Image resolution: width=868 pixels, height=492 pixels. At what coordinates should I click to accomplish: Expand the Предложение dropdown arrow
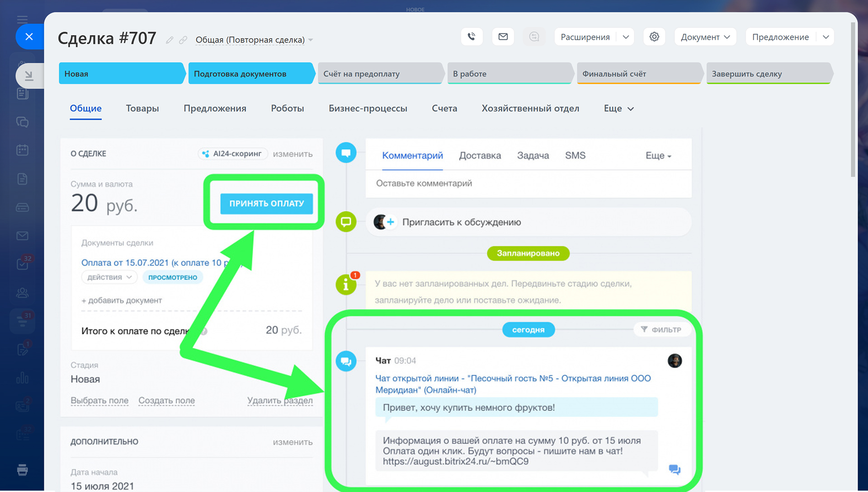click(x=826, y=37)
